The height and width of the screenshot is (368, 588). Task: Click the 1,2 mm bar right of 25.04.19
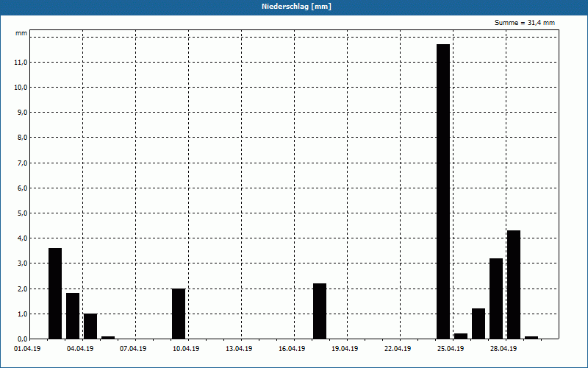[478, 324]
